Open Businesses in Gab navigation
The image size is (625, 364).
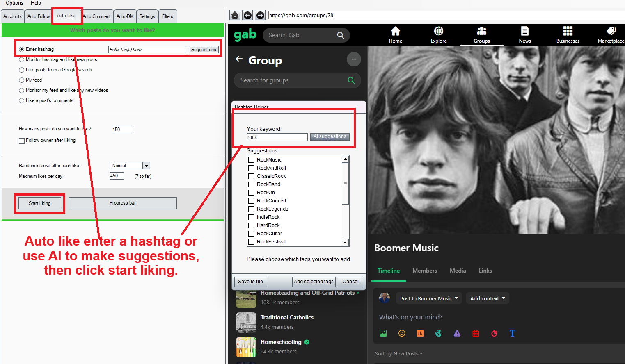coord(568,35)
